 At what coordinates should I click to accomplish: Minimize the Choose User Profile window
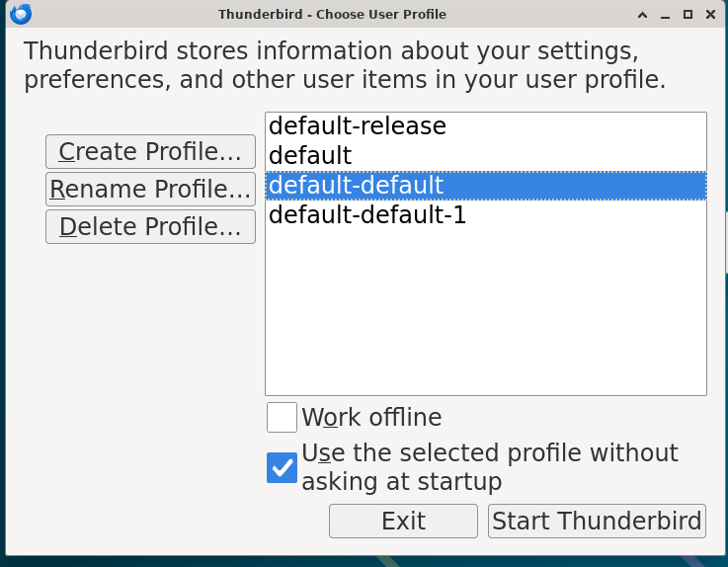[666, 15]
